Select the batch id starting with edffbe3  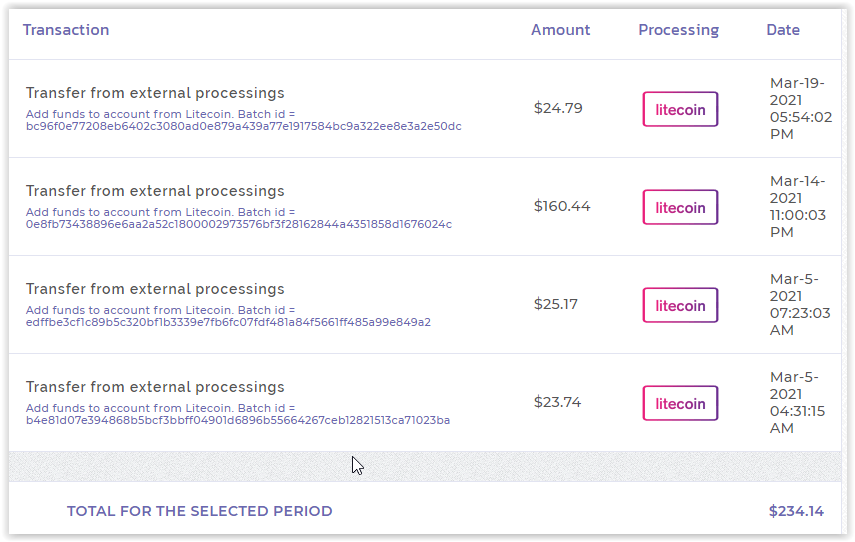pos(228,323)
